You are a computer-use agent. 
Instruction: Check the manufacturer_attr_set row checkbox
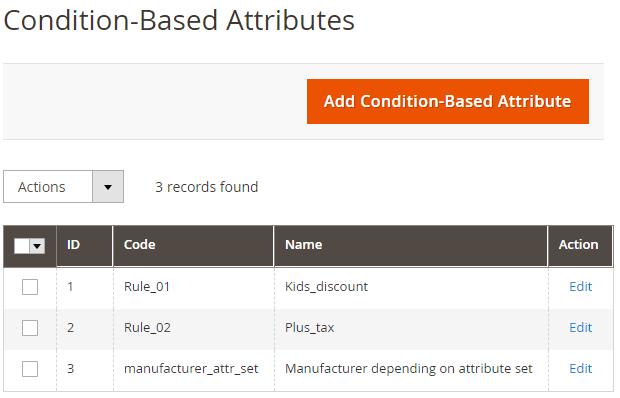30,369
